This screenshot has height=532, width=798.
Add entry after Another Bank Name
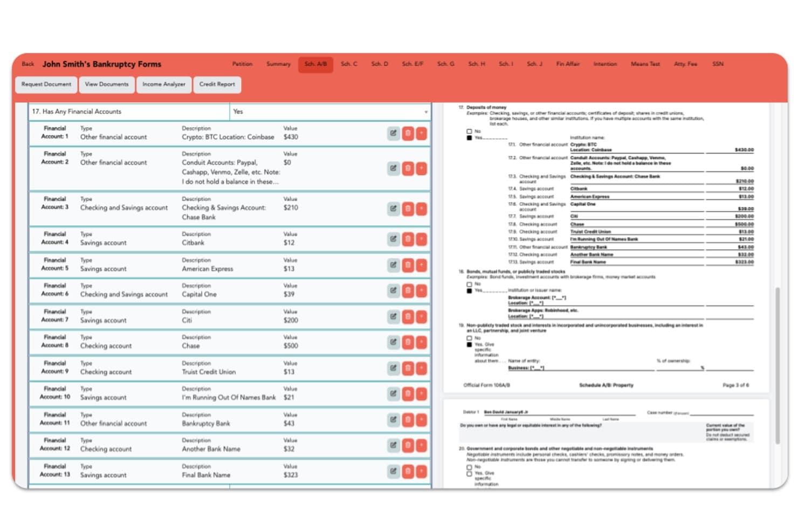pyautogui.click(x=422, y=445)
